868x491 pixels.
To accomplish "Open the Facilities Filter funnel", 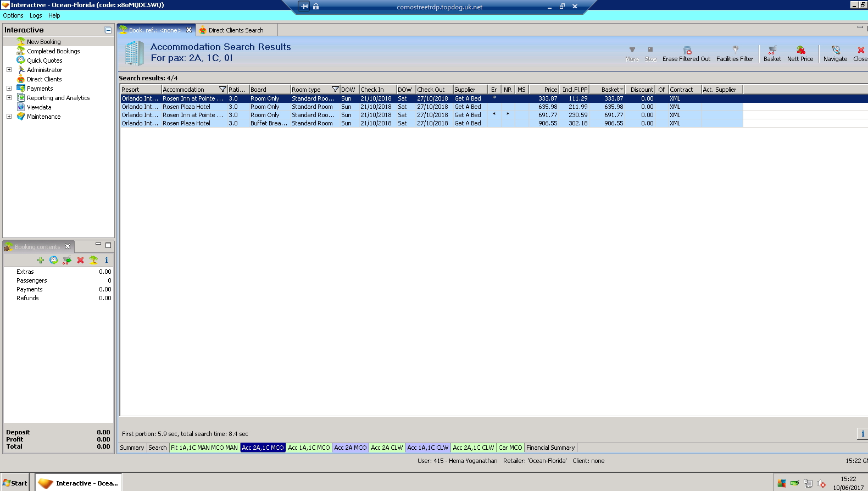I will click(735, 49).
